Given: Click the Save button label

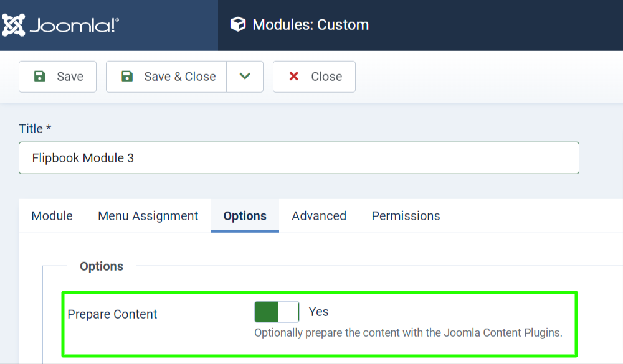Looking at the screenshot, I should (70, 77).
